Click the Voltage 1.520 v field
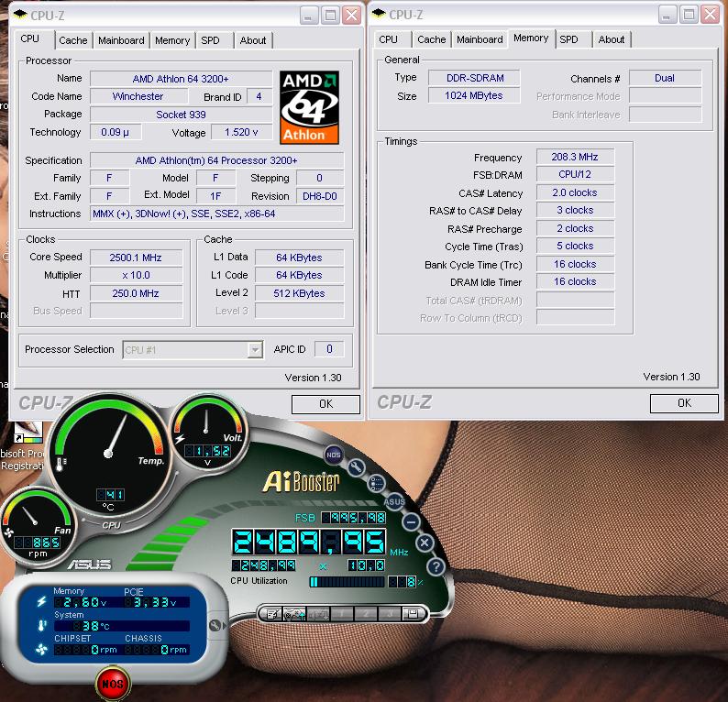This screenshot has height=702, width=728. [x=241, y=132]
